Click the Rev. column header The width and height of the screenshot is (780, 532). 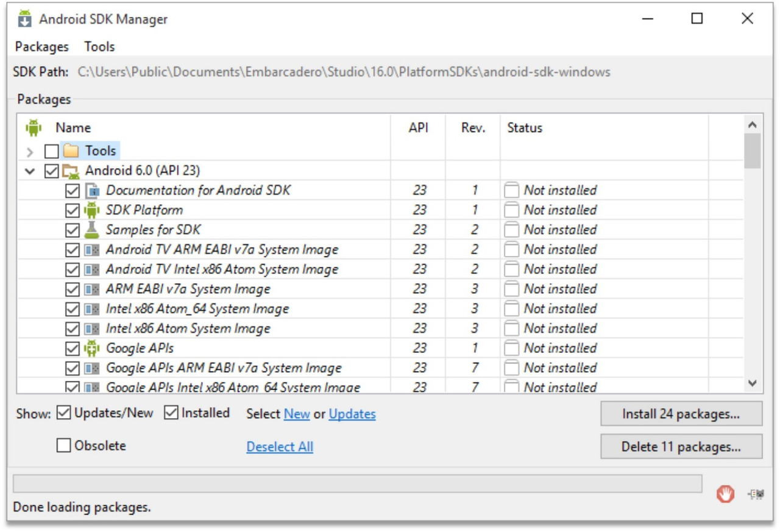tap(473, 128)
